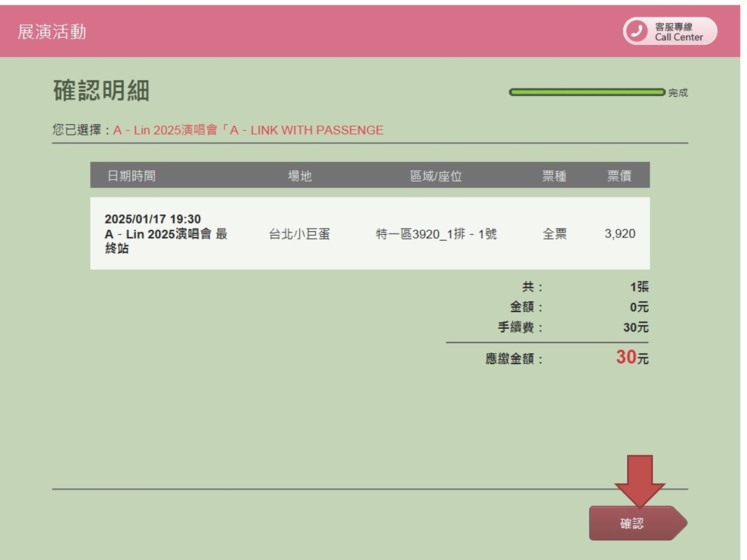Click the phone icon in Call Center
747x560 pixels.
click(x=637, y=31)
